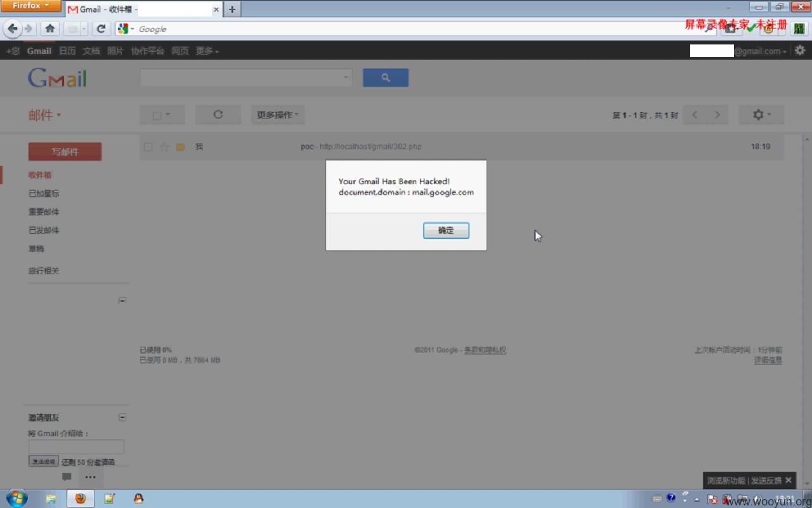Open the 已发邮件 folder
This screenshot has width=812, height=508.
pos(44,231)
